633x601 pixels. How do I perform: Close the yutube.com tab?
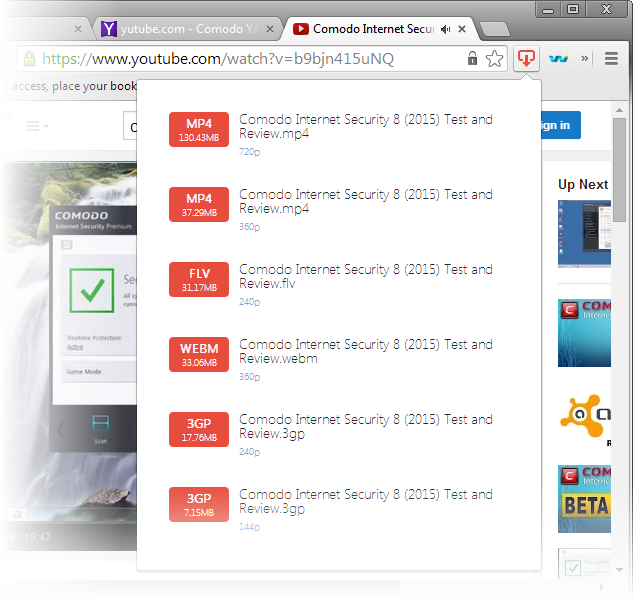[270, 29]
